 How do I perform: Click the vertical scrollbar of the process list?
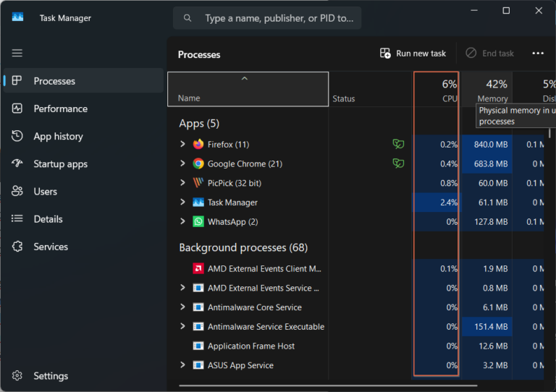click(550, 217)
